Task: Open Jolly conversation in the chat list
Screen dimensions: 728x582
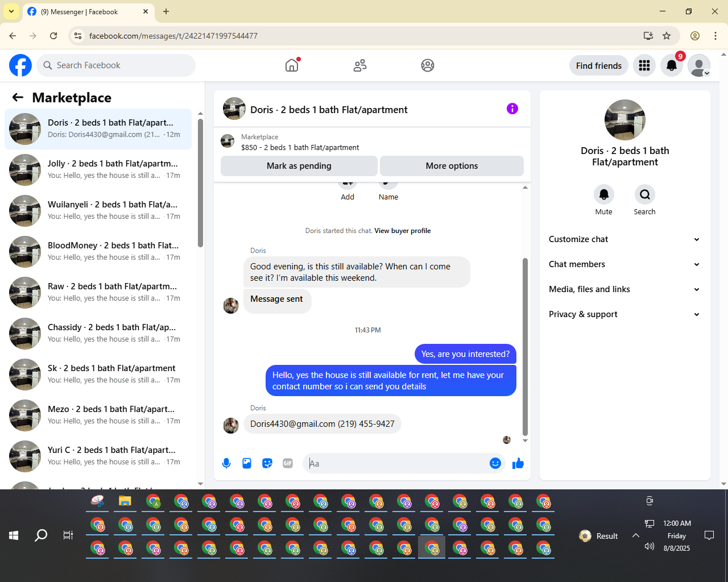Action: coord(98,170)
